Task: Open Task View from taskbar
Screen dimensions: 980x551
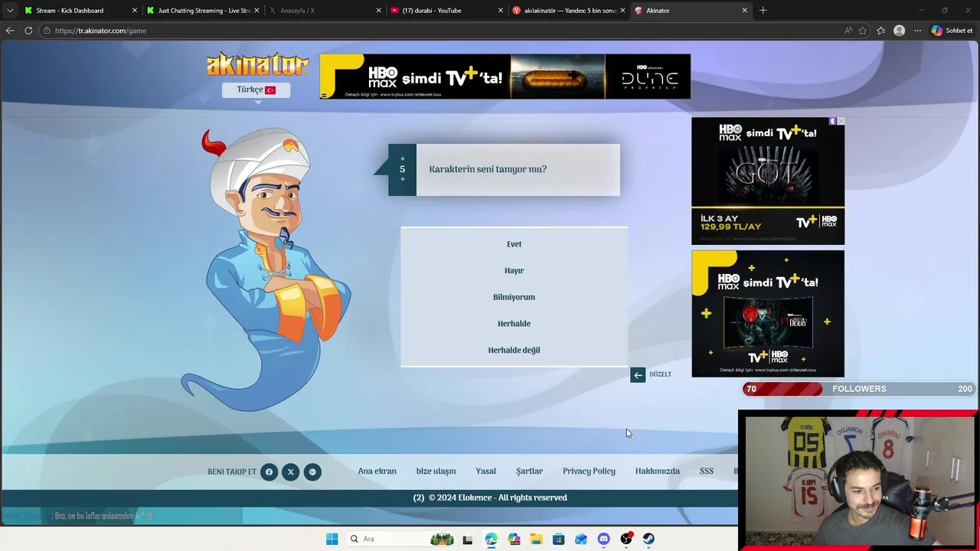Action: click(x=468, y=540)
